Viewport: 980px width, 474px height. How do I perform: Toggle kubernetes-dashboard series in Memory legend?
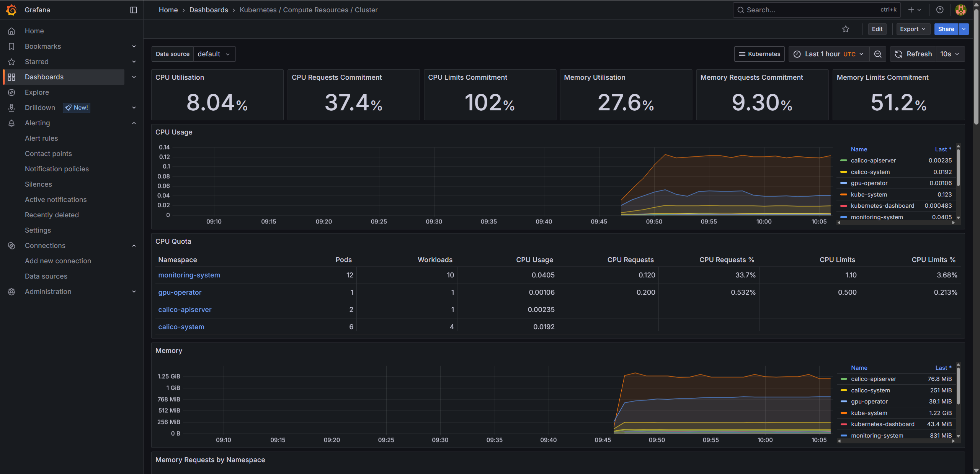(883, 424)
